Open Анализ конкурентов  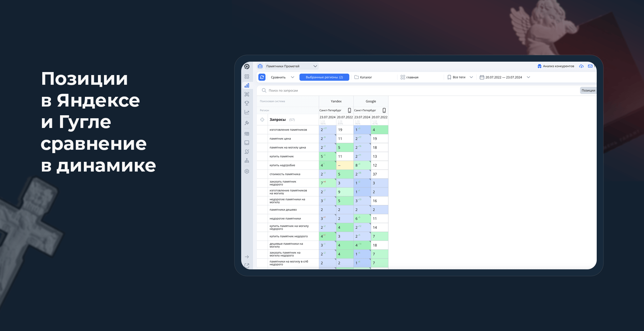(x=556, y=66)
